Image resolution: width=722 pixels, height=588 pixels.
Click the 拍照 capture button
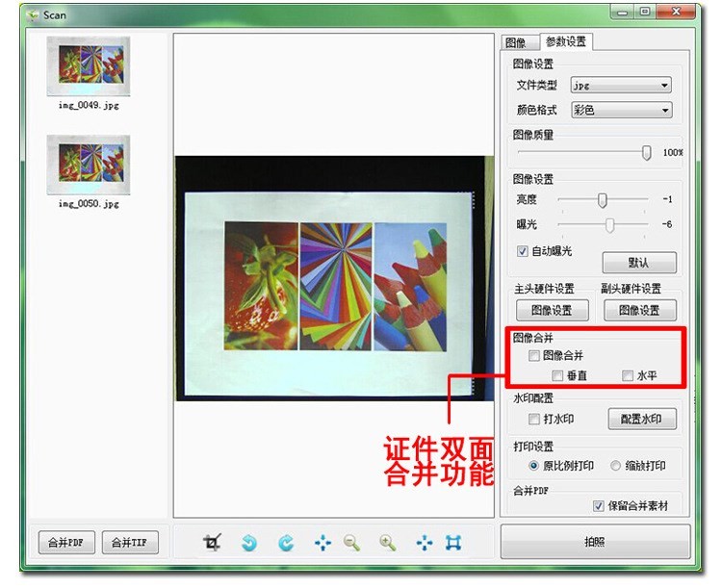(x=595, y=542)
